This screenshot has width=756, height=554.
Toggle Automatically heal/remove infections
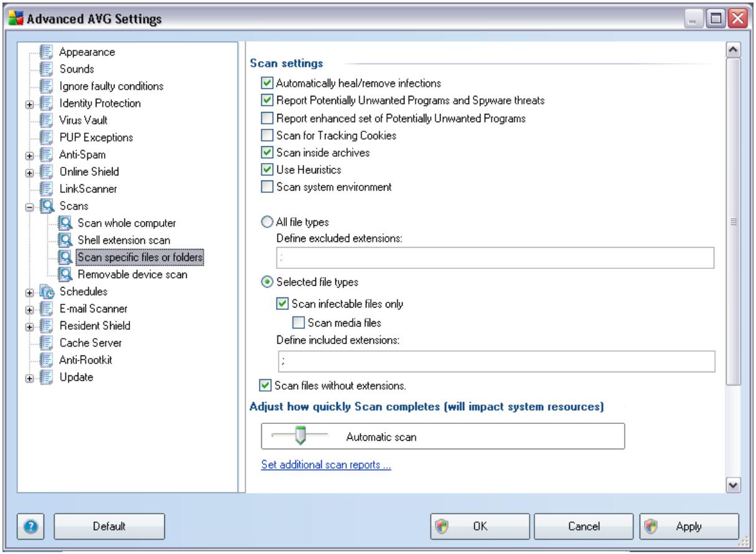click(266, 82)
